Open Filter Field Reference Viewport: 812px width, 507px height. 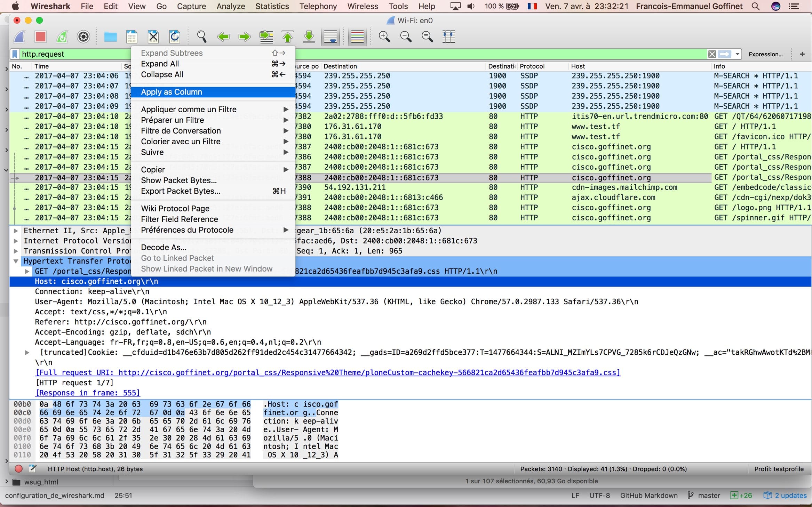point(213,219)
